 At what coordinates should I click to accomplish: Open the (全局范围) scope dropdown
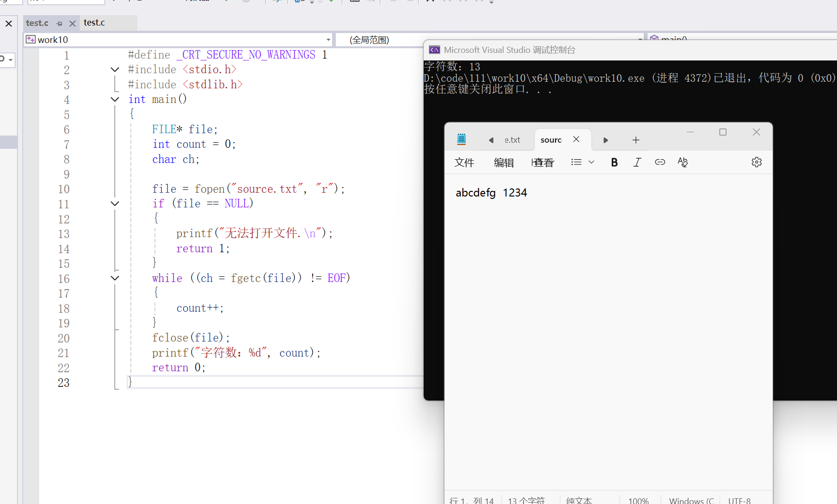[x=640, y=40]
